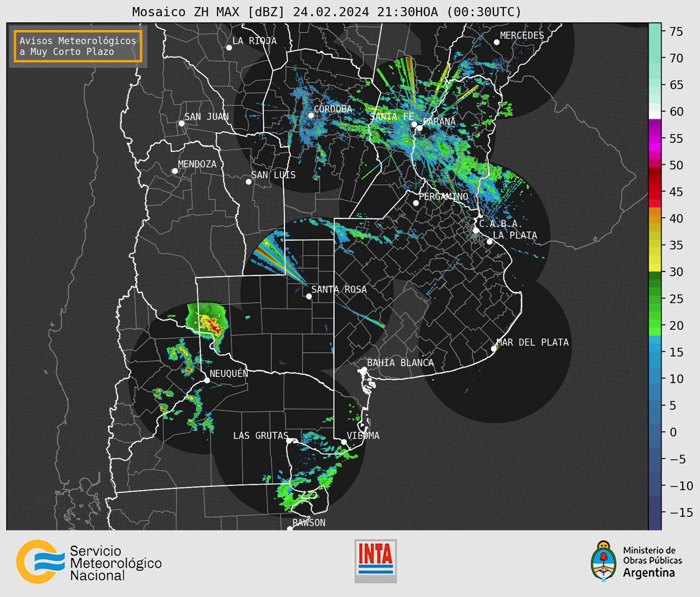Click the SANTA ROSA city marker dot
700x597 pixels.
[x=309, y=296]
